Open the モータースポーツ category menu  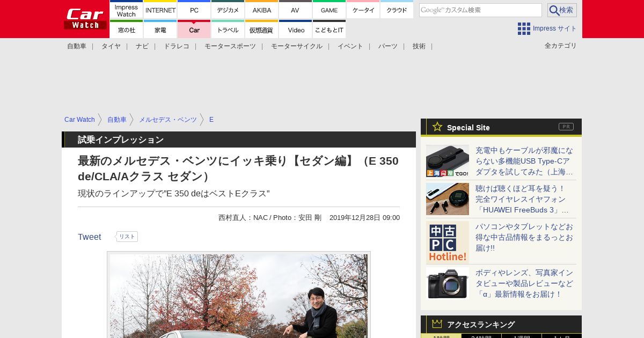click(230, 46)
